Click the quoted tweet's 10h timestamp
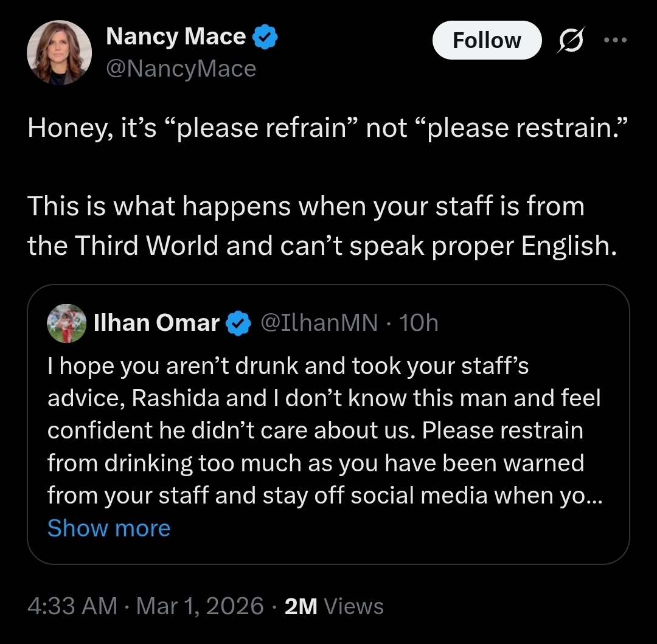This screenshot has width=657, height=644. pyautogui.click(x=419, y=323)
